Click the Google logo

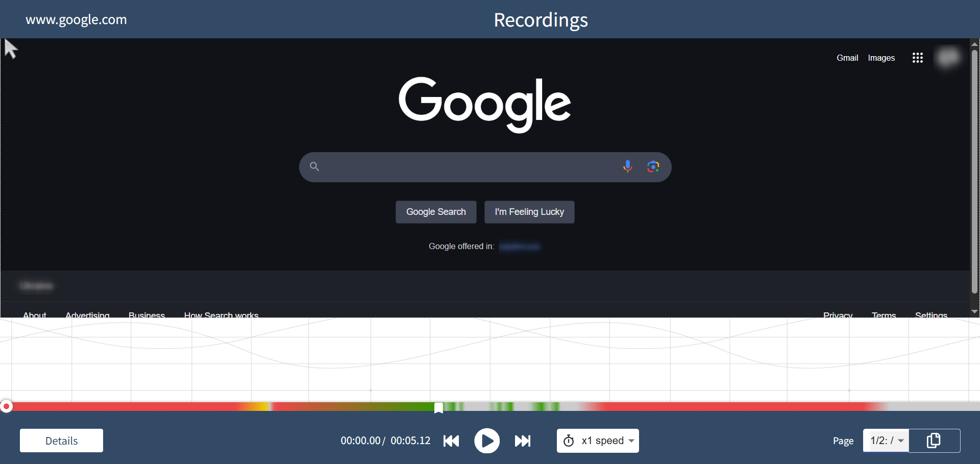pyautogui.click(x=484, y=104)
